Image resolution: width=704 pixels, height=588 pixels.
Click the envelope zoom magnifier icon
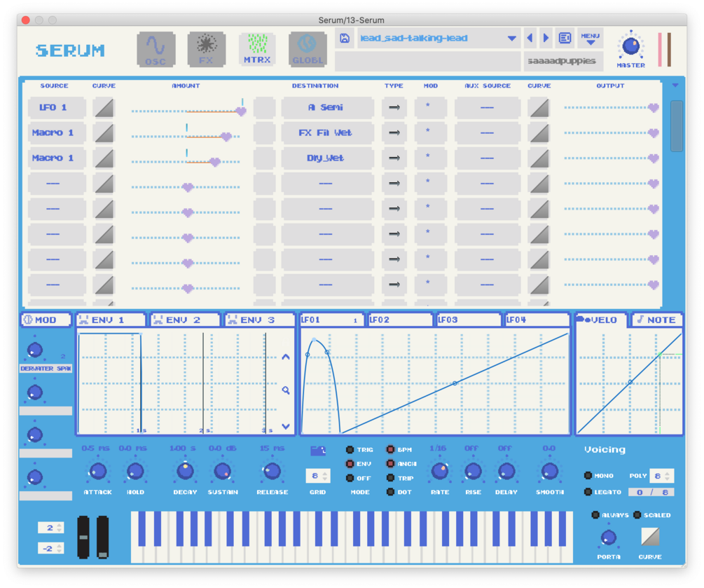pyautogui.click(x=286, y=390)
